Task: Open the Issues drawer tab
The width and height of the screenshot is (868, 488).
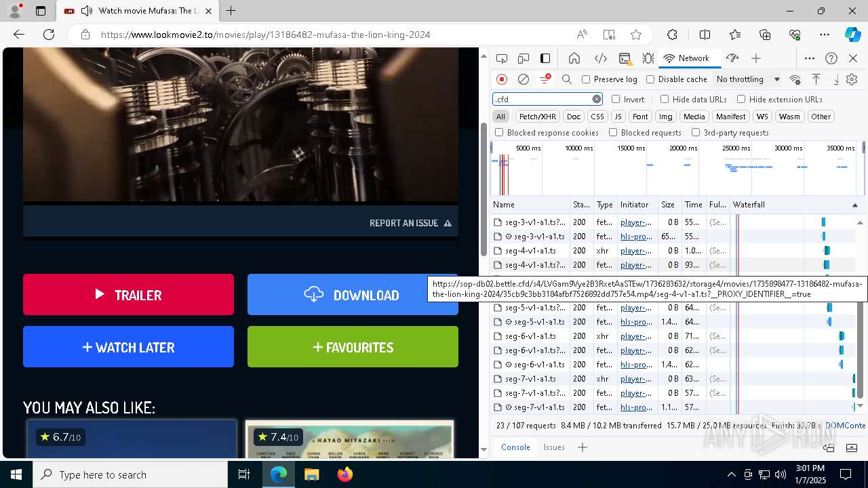Action: pyautogui.click(x=554, y=447)
